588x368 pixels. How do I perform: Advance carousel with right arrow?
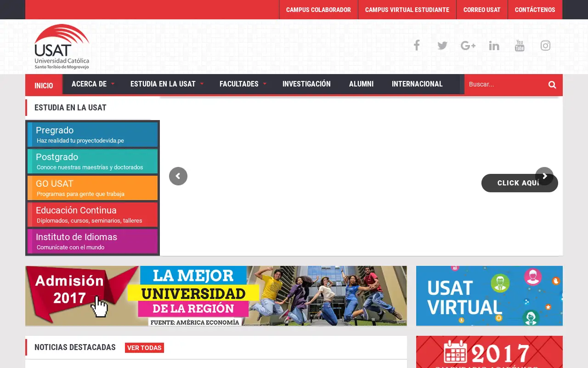point(544,176)
